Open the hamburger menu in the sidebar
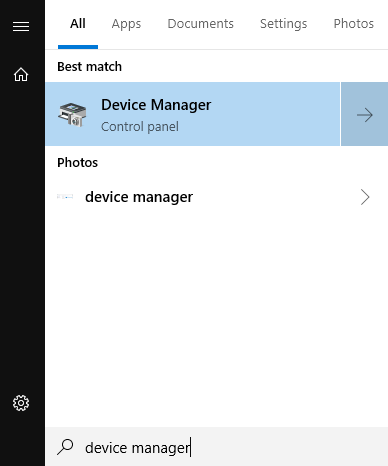This screenshot has width=388, height=466. click(21, 26)
